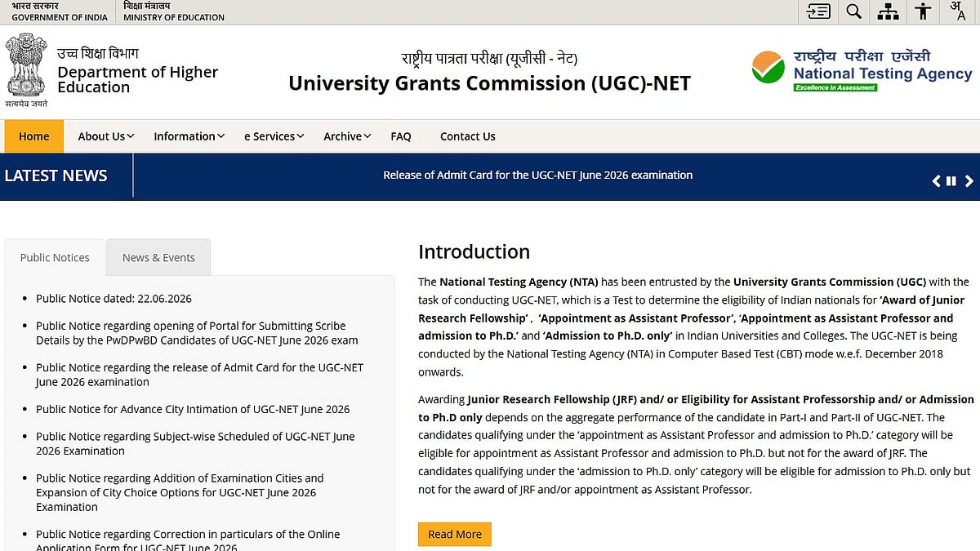Go to the Home menu item

33,136
